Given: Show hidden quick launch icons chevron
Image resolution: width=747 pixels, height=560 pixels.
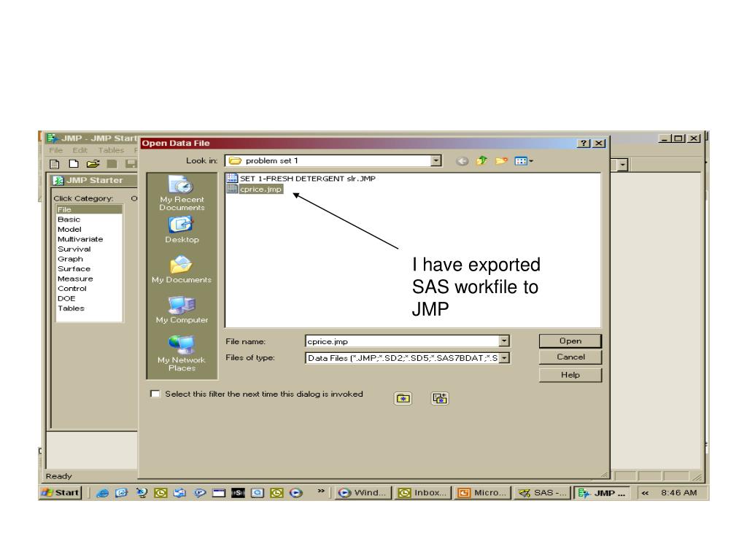Looking at the screenshot, I should pos(321,491).
